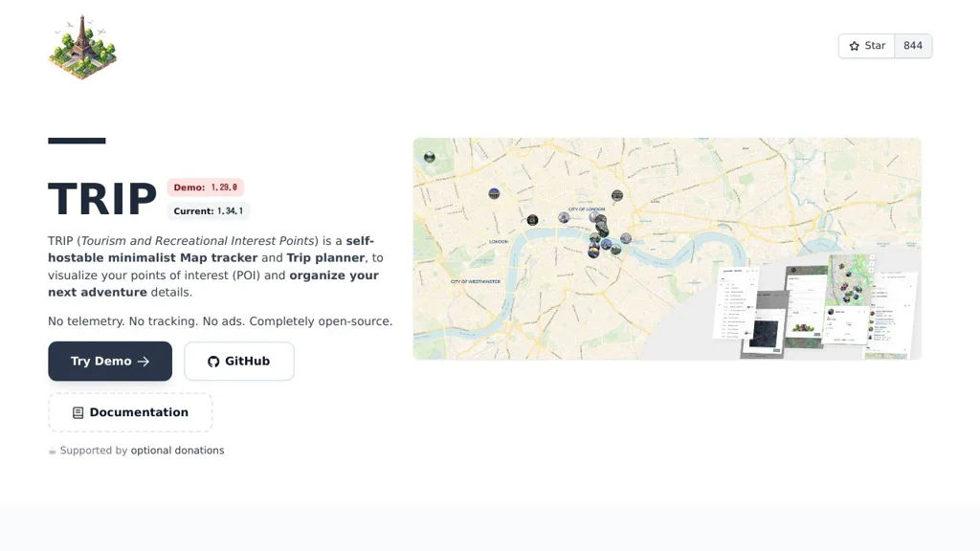Click the GitHub octocat icon
980x551 pixels.
pos(213,362)
